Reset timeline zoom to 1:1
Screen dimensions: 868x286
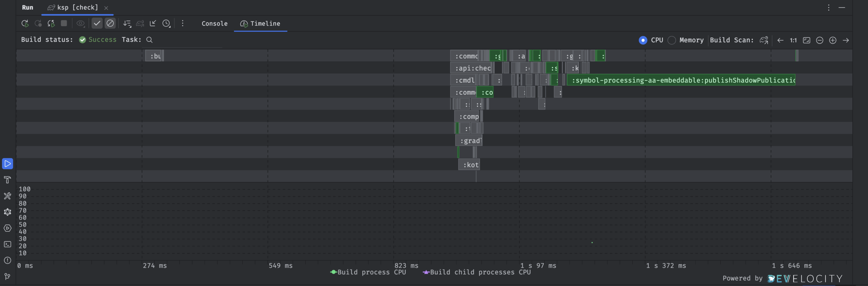tap(793, 40)
